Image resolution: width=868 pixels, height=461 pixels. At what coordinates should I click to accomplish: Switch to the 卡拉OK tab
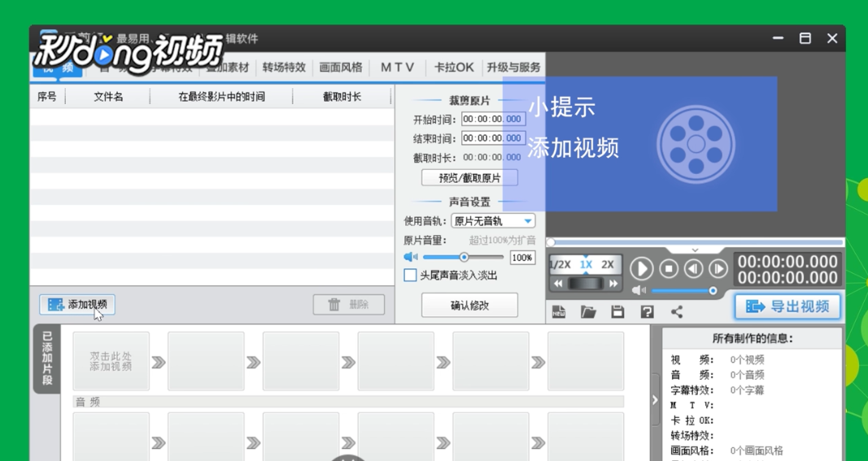(454, 67)
